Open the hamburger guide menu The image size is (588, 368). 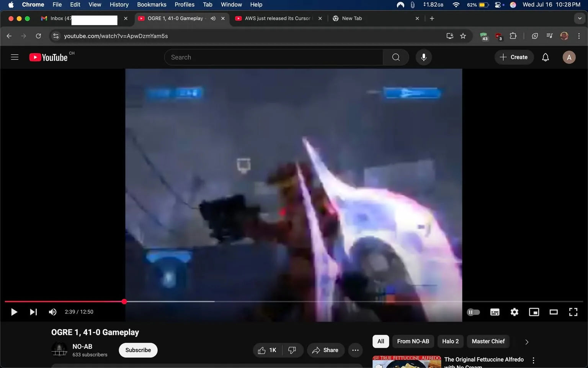coord(15,57)
